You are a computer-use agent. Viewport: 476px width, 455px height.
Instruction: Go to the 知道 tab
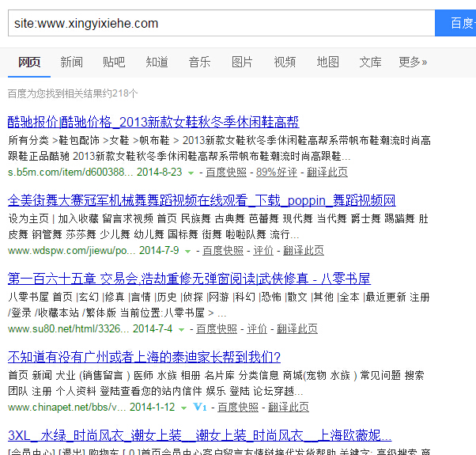(x=157, y=63)
